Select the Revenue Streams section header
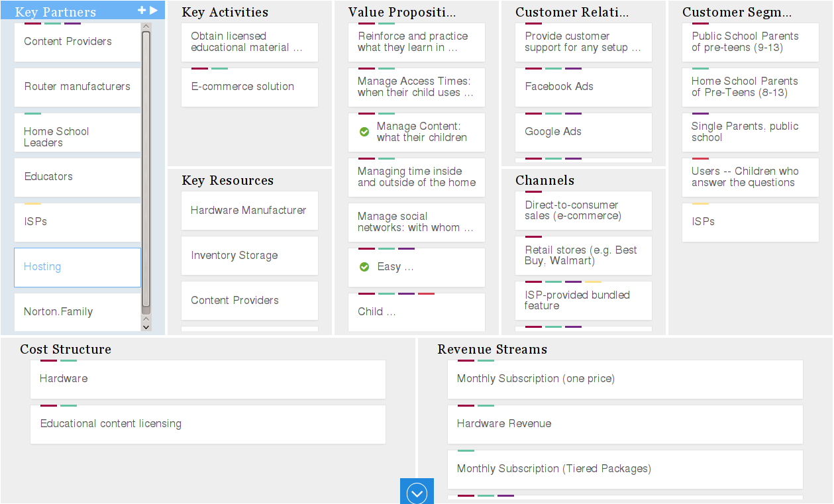 492,350
